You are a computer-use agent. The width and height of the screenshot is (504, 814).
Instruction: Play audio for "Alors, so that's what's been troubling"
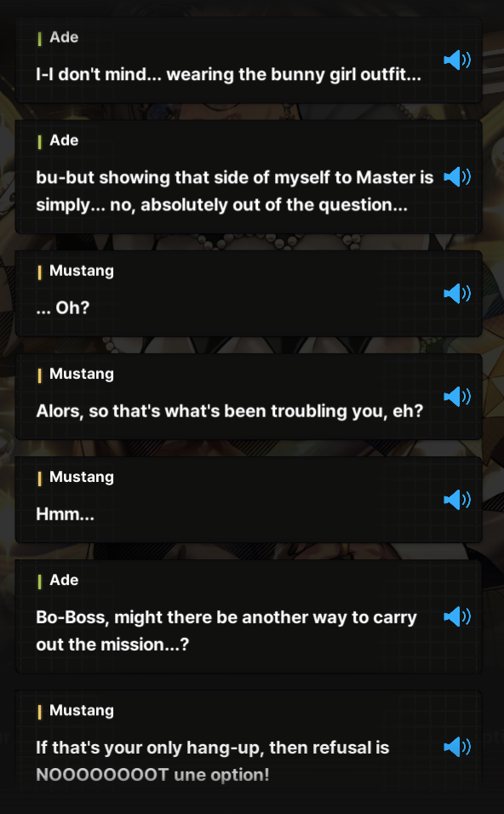point(457,397)
